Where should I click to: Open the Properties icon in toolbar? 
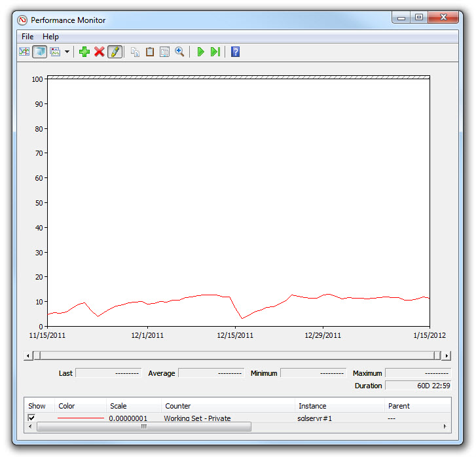[x=165, y=52]
